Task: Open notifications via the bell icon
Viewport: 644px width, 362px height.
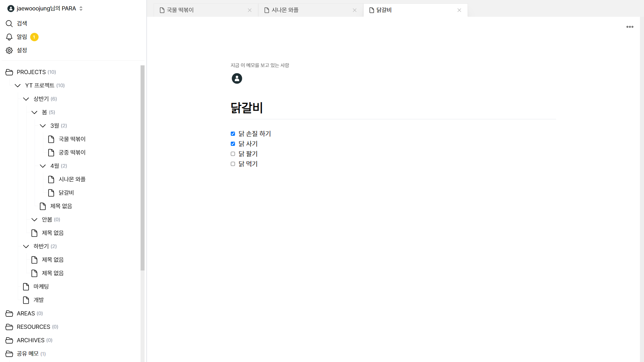Action: point(9,37)
